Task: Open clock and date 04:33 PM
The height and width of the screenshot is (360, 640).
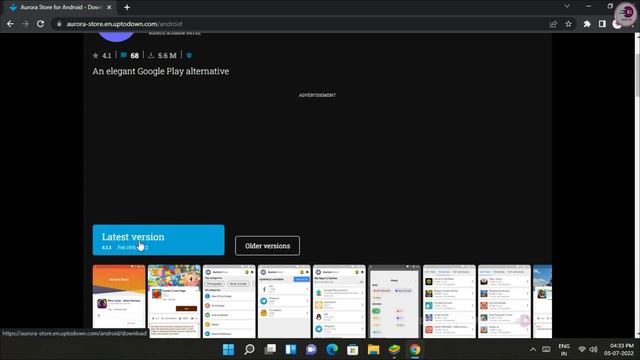Action: [x=619, y=350]
